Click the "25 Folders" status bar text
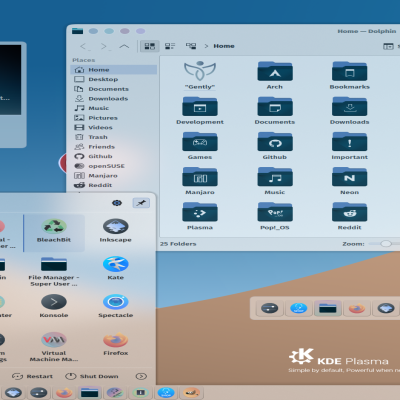 178,244
